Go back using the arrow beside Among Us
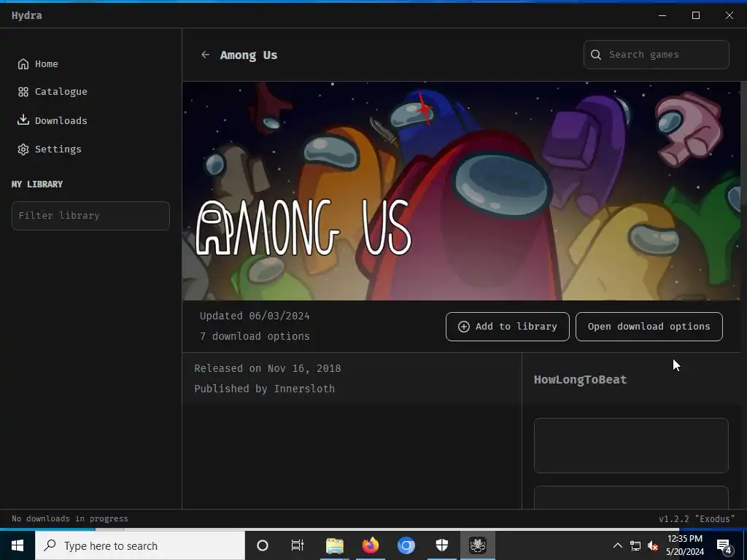The width and height of the screenshot is (747, 560). click(205, 55)
